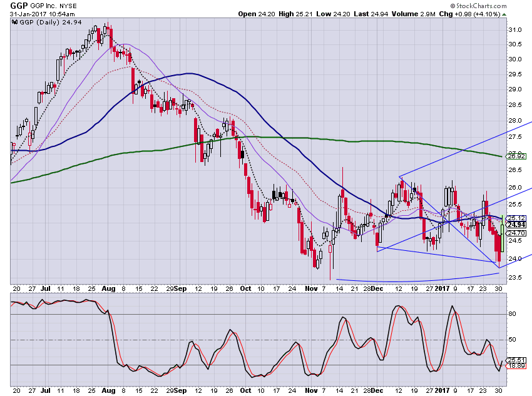Click the 24.70 price tag on right axis
Image resolution: width=532 pixels, height=396 pixels.
click(516, 233)
